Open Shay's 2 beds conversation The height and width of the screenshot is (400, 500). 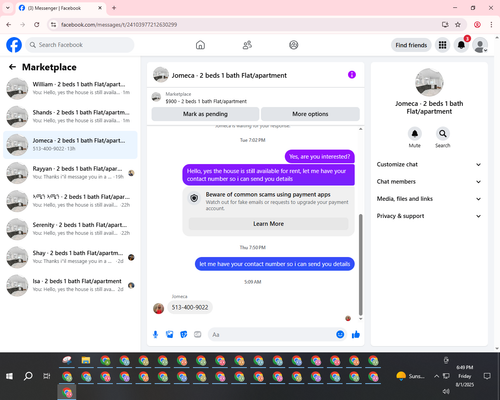pos(70,257)
